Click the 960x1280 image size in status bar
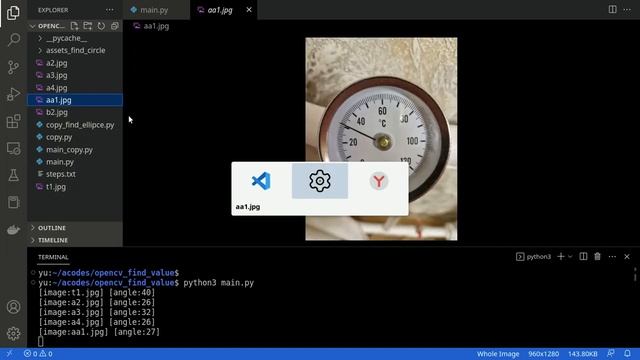 (543, 353)
